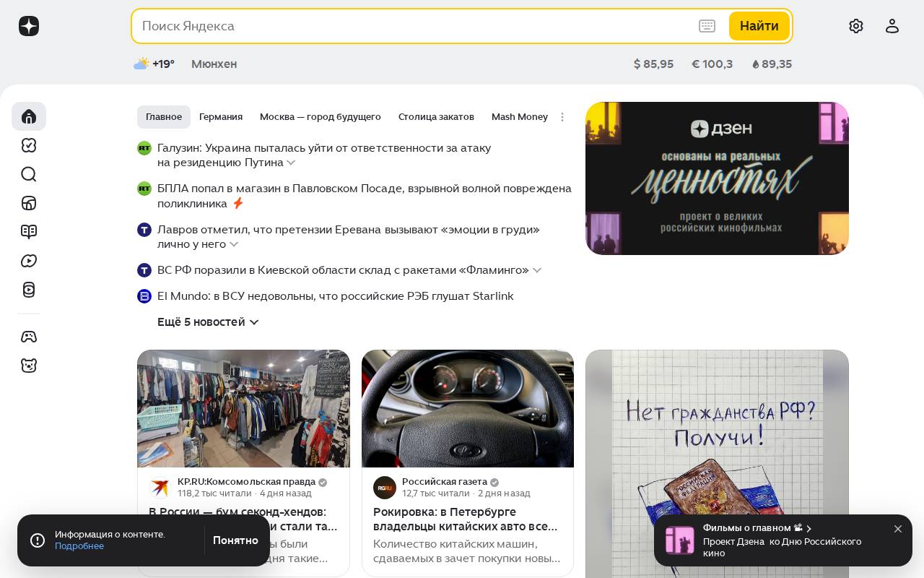Image resolution: width=924 pixels, height=578 pixels.
Task: Click KP.RU channel avatar icon
Action: point(160,488)
